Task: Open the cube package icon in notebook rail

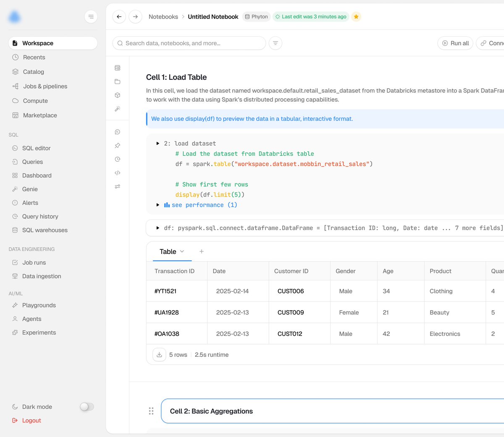Action: pos(118,95)
